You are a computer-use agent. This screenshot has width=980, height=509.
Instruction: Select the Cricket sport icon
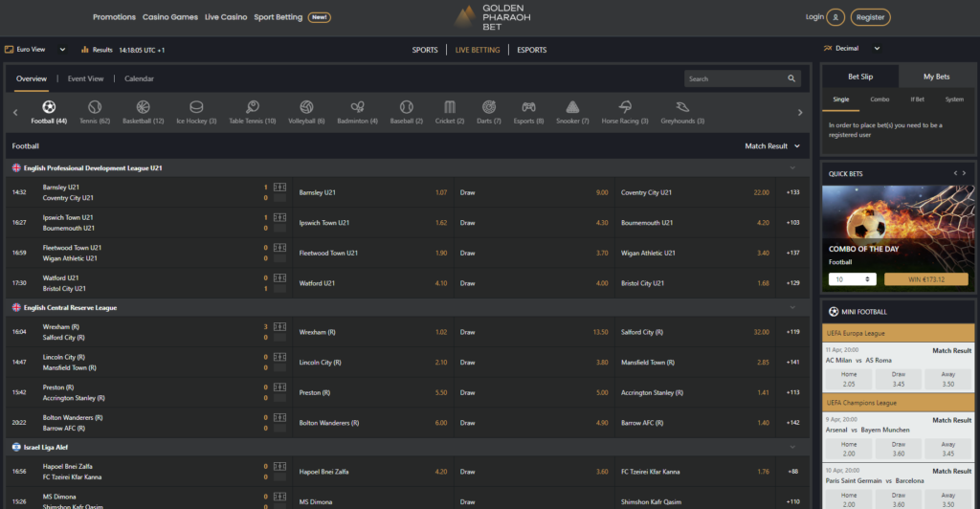(x=450, y=107)
